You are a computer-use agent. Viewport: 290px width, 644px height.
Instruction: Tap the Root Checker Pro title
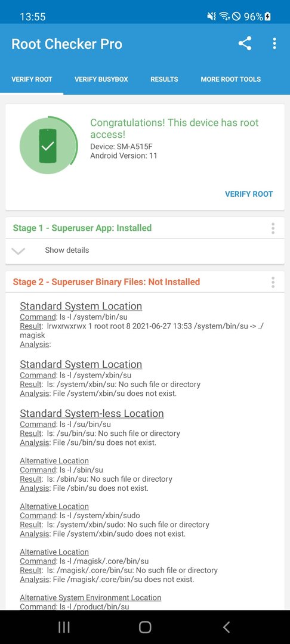tap(67, 44)
